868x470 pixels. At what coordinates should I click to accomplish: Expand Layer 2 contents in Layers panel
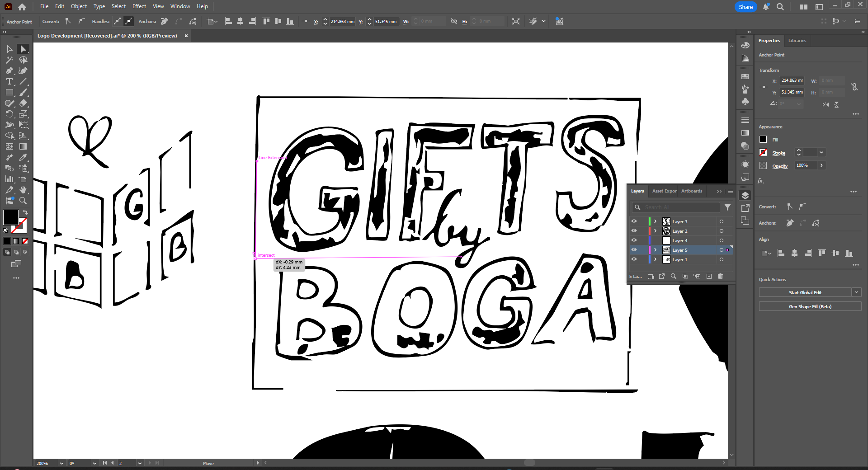[x=655, y=231]
